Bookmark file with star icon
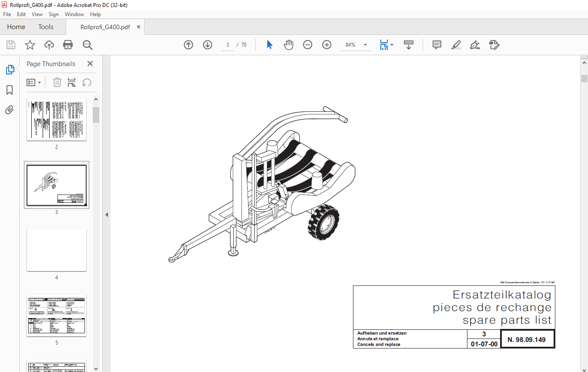This screenshot has height=372, width=588. click(30, 45)
